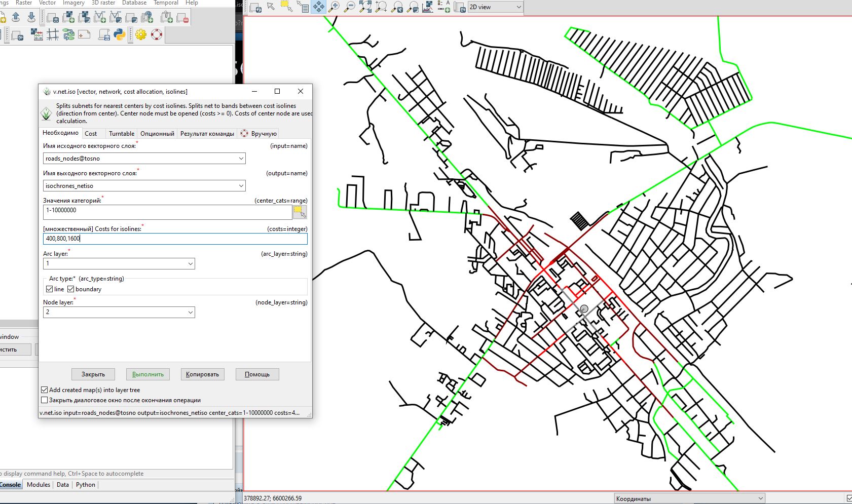Switch to the Cost tab

click(91, 134)
